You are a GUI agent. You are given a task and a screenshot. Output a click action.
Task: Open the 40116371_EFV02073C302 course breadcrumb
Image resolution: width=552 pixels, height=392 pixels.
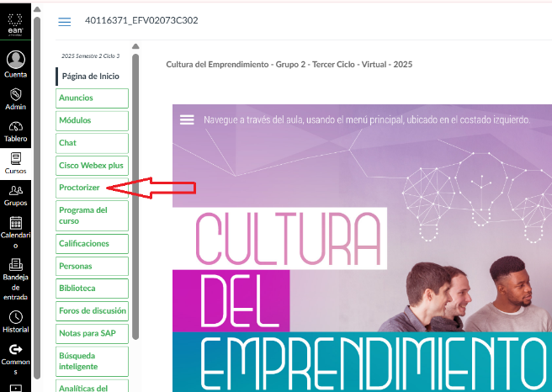point(141,20)
